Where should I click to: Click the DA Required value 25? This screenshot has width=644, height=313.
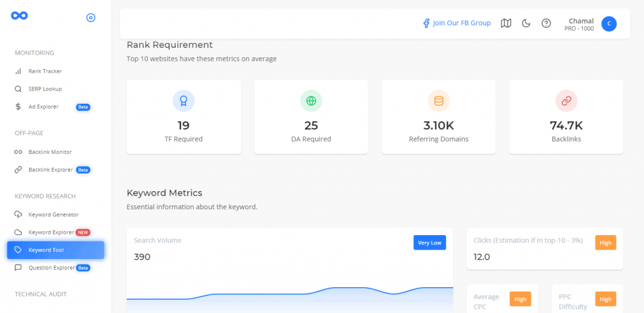(311, 126)
